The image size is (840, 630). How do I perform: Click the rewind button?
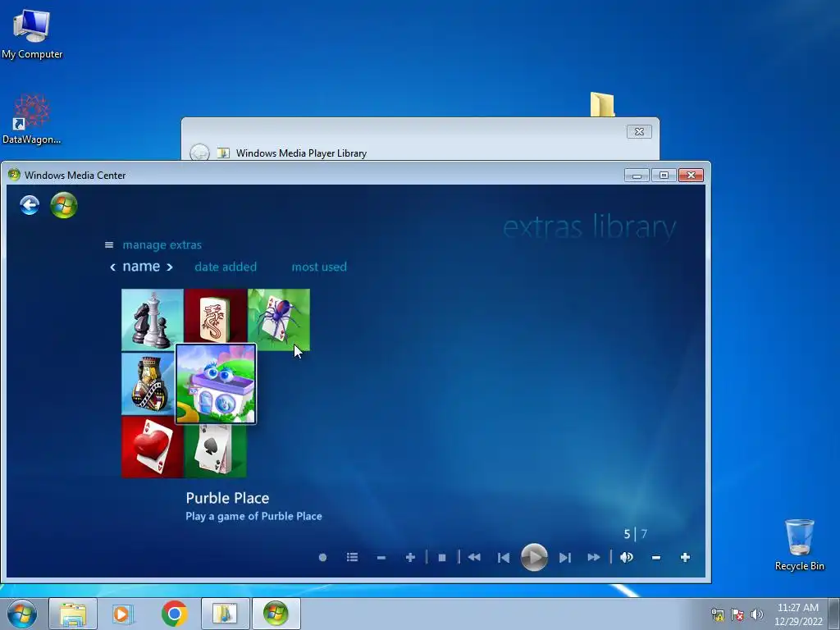click(x=474, y=558)
